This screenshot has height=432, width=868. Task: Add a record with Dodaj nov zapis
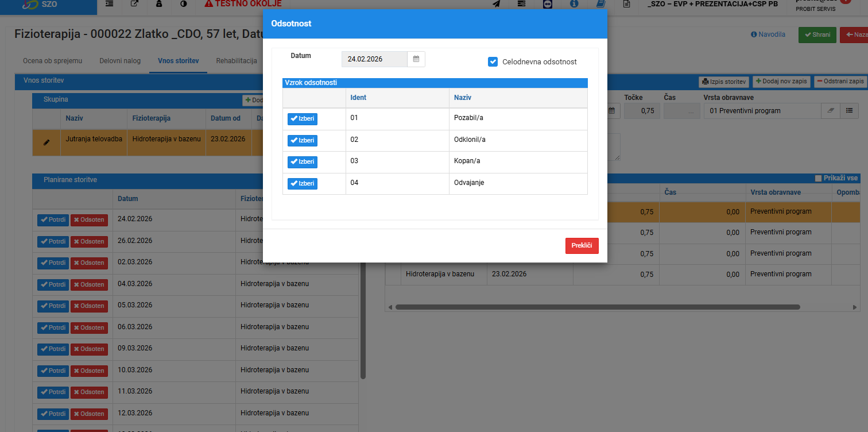click(781, 82)
